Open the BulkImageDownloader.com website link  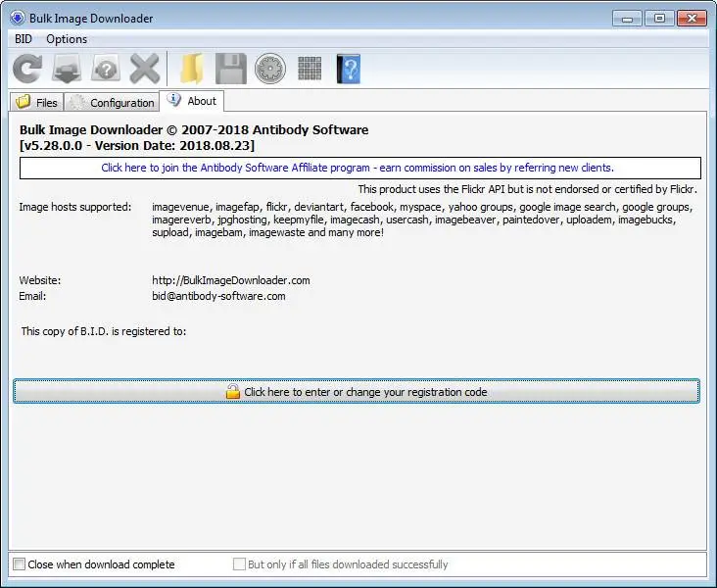231,280
